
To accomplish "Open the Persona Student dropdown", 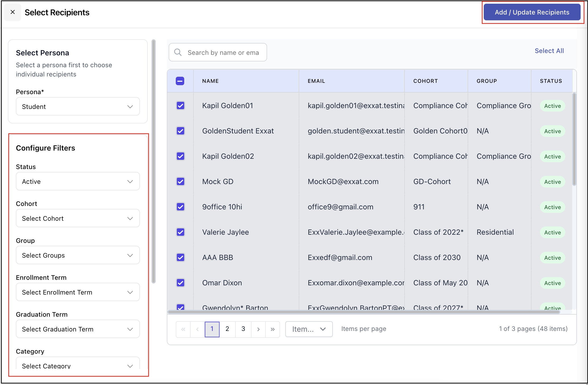I will [78, 107].
